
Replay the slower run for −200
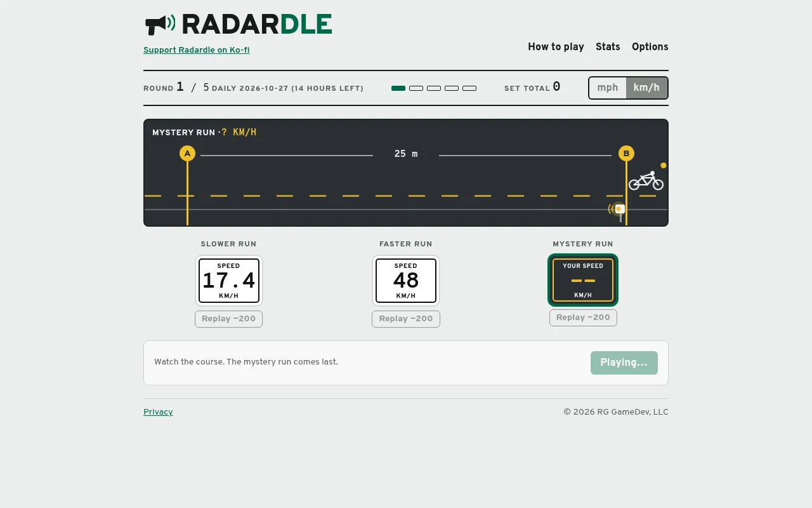tap(228, 319)
